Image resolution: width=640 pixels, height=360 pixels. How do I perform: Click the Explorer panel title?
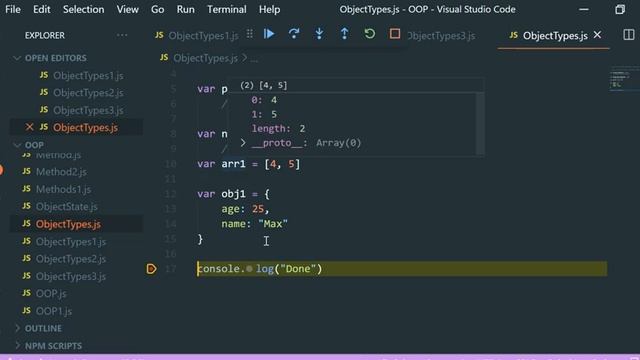[44, 36]
